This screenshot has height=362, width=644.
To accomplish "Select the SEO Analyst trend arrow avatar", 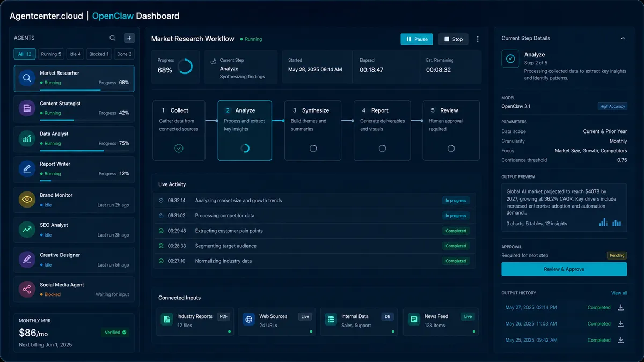I will click(x=27, y=230).
